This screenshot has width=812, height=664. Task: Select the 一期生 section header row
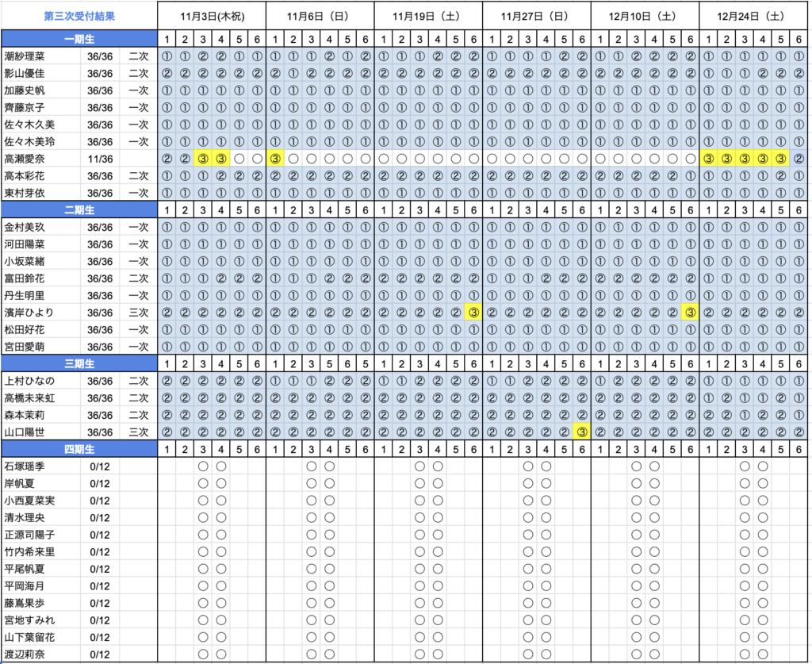click(x=79, y=39)
